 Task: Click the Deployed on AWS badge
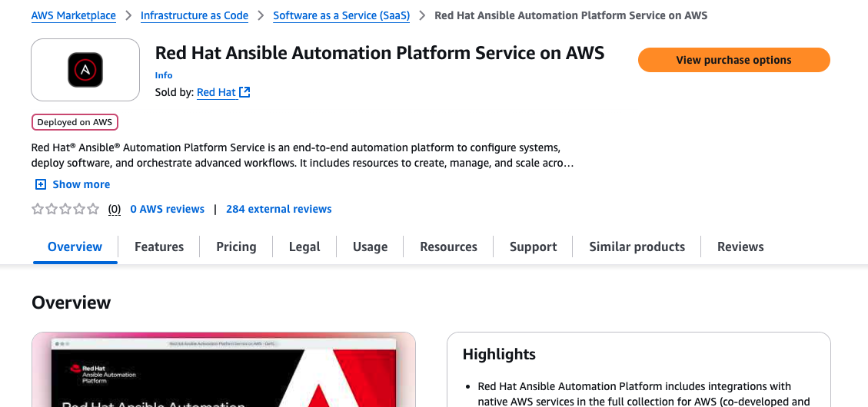(x=75, y=122)
